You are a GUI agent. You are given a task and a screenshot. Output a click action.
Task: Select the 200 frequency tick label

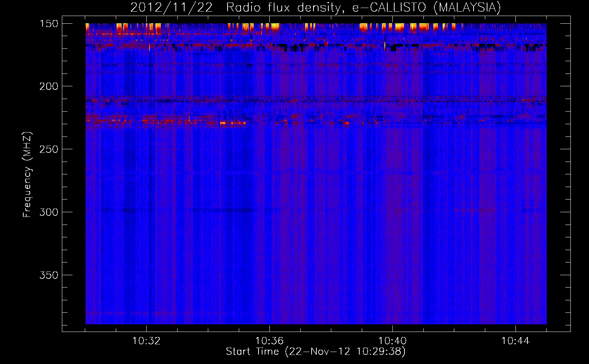pos(49,86)
